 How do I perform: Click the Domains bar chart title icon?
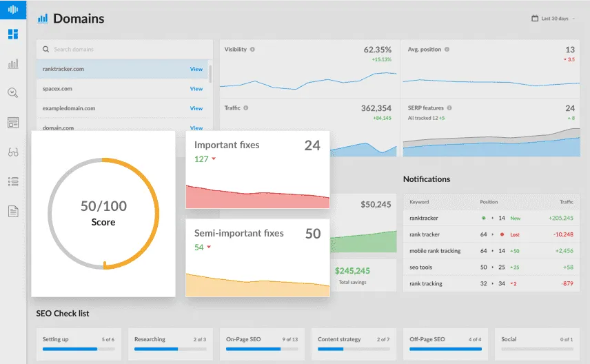click(x=43, y=19)
